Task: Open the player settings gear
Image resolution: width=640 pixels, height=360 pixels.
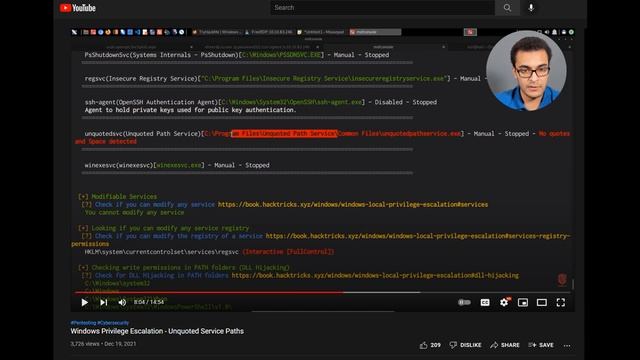Action: 504,302
